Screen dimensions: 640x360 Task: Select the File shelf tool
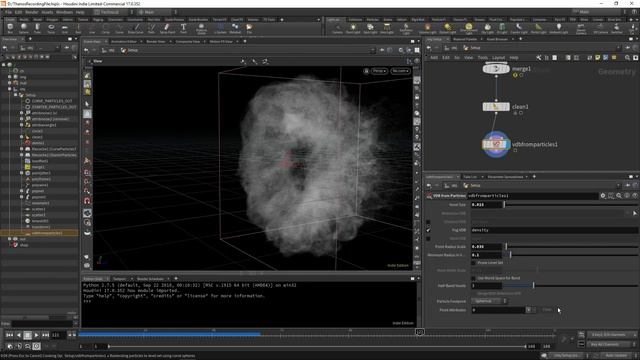[x=249, y=28]
